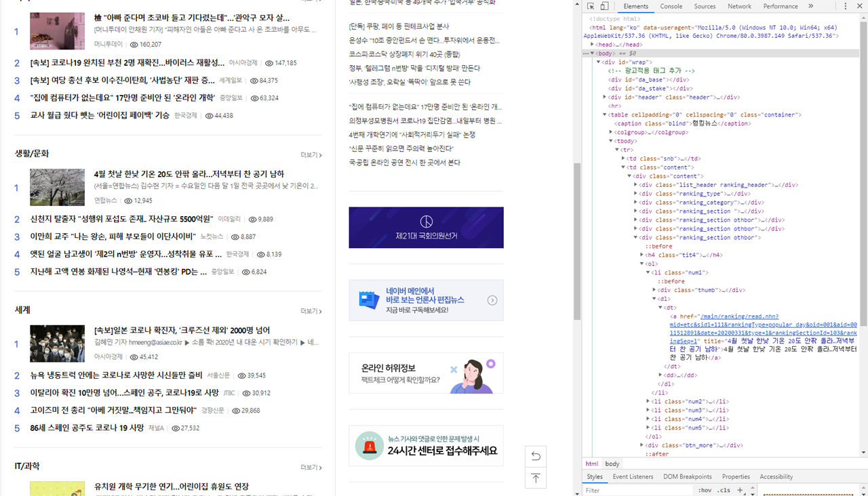Viewport: 868px width, 496px height.
Task: Select the body breadcrumb in DevTools
Action: click(x=612, y=463)
